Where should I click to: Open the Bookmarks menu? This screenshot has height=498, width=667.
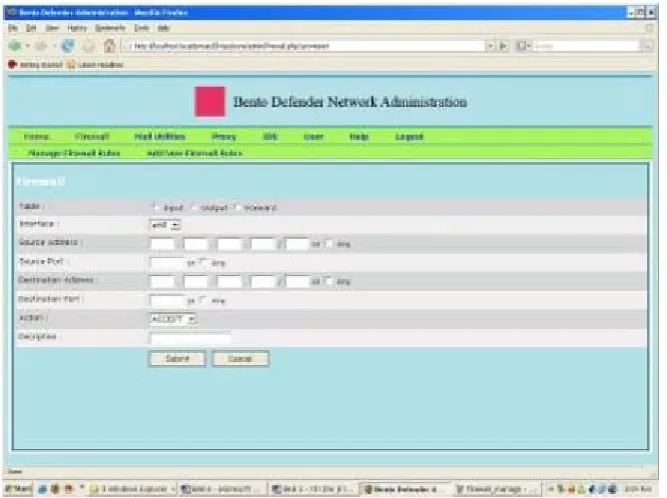pyautogui.click(x=110, y=28)
